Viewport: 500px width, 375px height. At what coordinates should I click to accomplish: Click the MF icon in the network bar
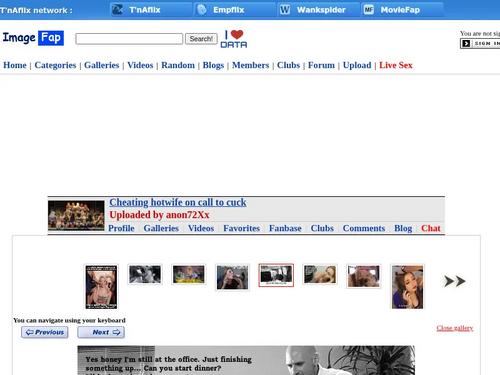coord(369,10)
